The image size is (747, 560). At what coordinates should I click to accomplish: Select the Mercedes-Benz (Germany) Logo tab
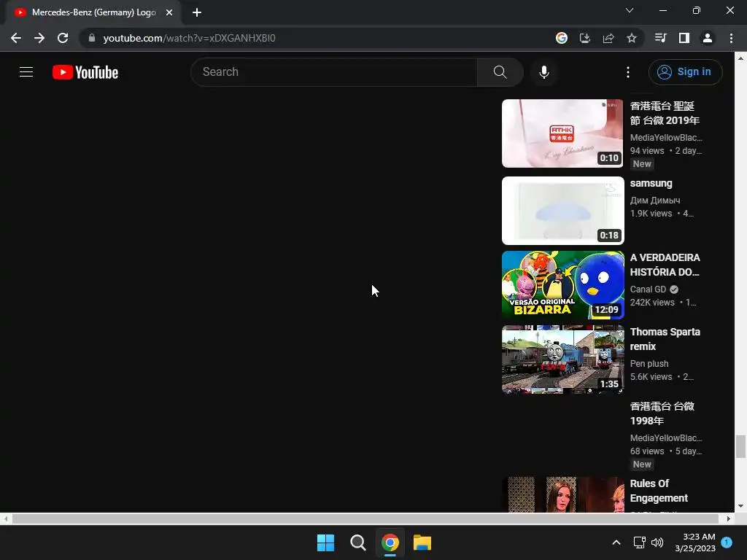pyautogui.click(x=93, y=12)
